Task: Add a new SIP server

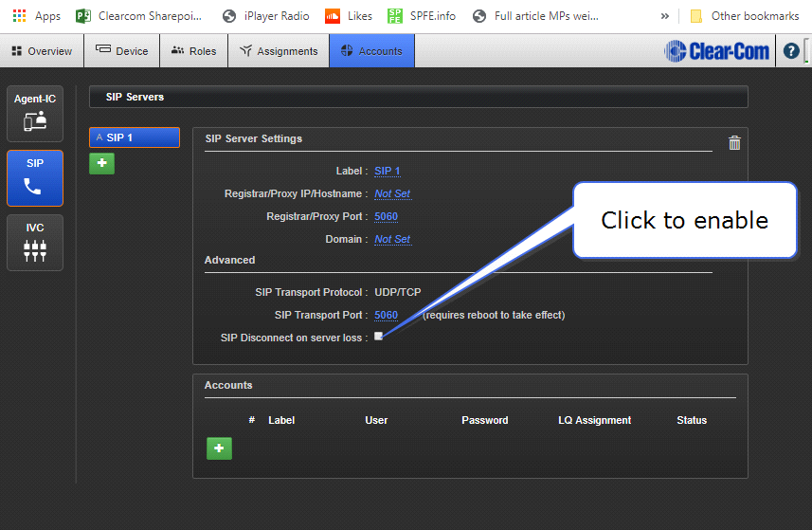Action: [x=101, y=163]
